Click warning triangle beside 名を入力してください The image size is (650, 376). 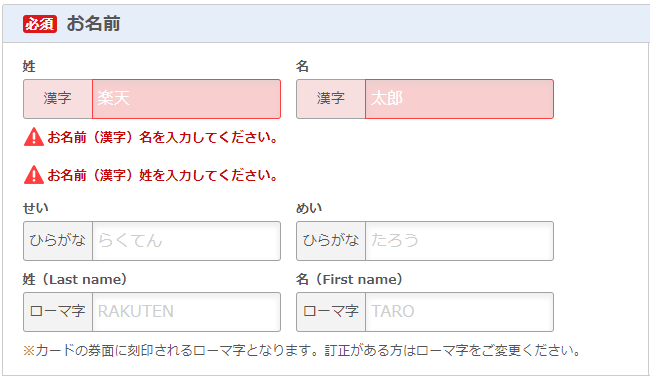[34, 137]
